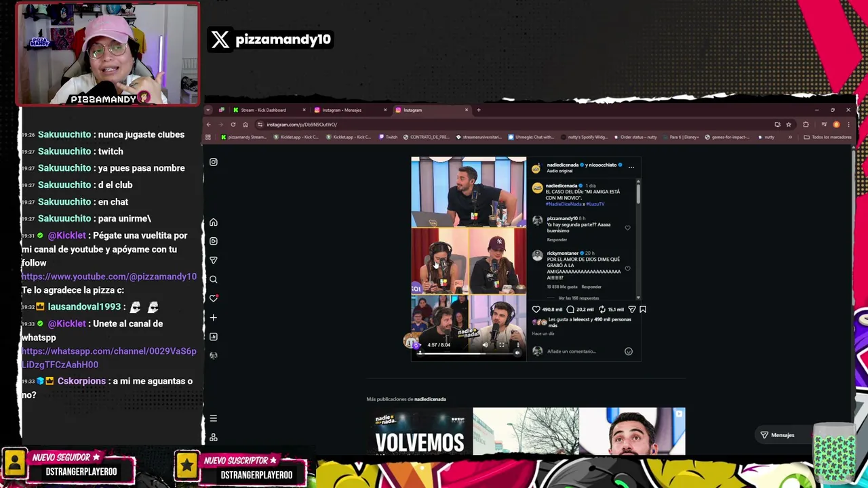The image size is (868, 488).
Task: Like rickymontaner's comment
Action: (x=627, y=268)
